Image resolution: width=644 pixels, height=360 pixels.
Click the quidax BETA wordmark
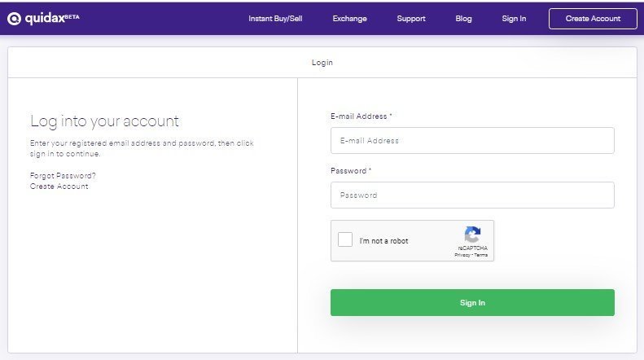(x=52, y=18)
